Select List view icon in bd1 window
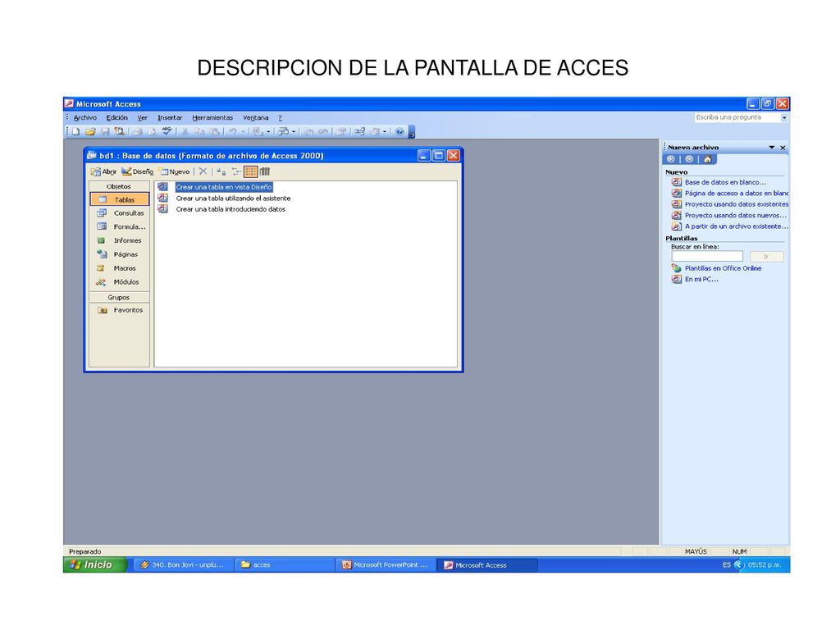The height and width of the screenshot is (630, 840). click(250, 171)
